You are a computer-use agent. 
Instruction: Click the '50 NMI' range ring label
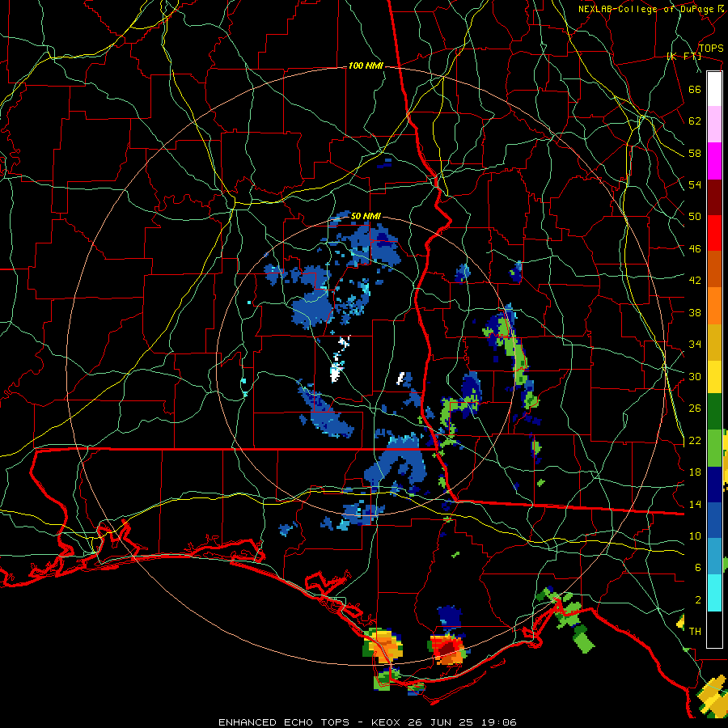pyautogui.click(x=366, y=216)
